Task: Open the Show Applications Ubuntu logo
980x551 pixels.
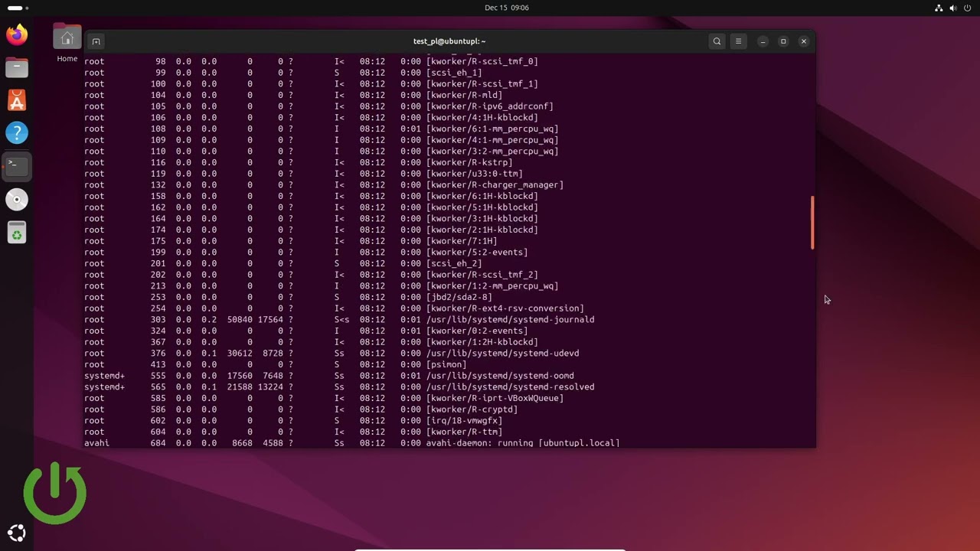Action: pyautogui.click(x=17, y=533)
